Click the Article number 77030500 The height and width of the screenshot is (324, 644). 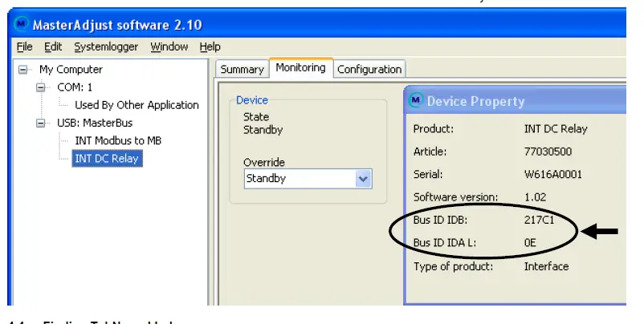click(548, 152)
